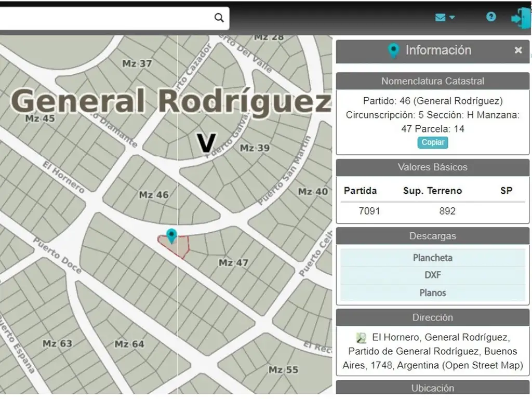
Task: Click the pin icon beside Información title
Action: pos(394,51)
